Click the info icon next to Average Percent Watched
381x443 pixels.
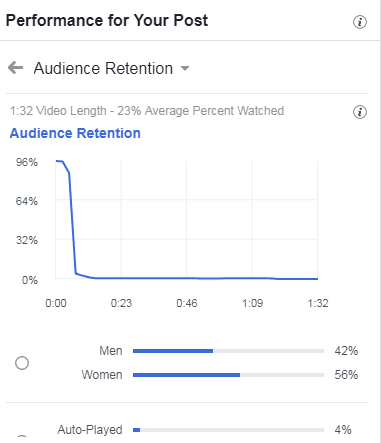pos(360,112)
